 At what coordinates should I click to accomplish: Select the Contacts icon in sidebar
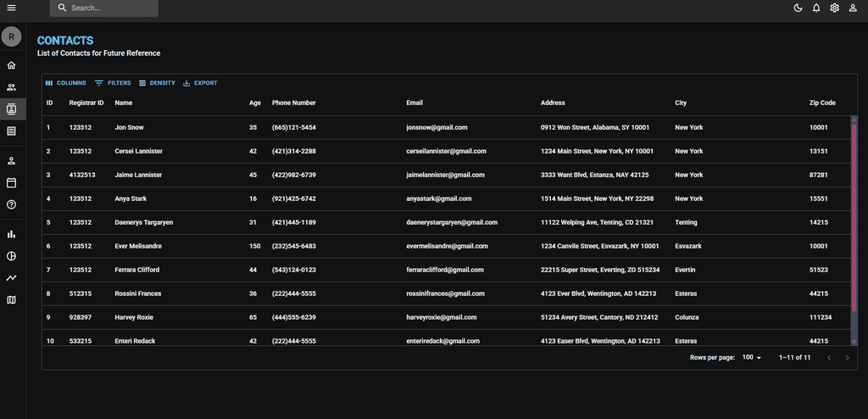coord(11,109)
